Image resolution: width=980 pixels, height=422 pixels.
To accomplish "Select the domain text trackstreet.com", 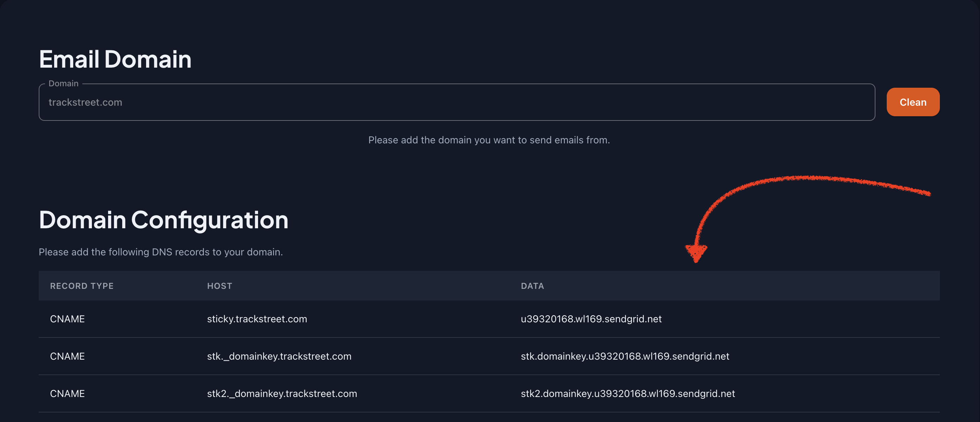I will 86,102.
